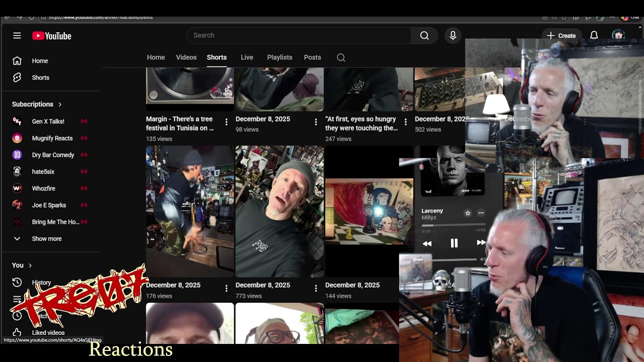644x362 pixels.
Task: Click the search magnifier button
Action: 425,35
